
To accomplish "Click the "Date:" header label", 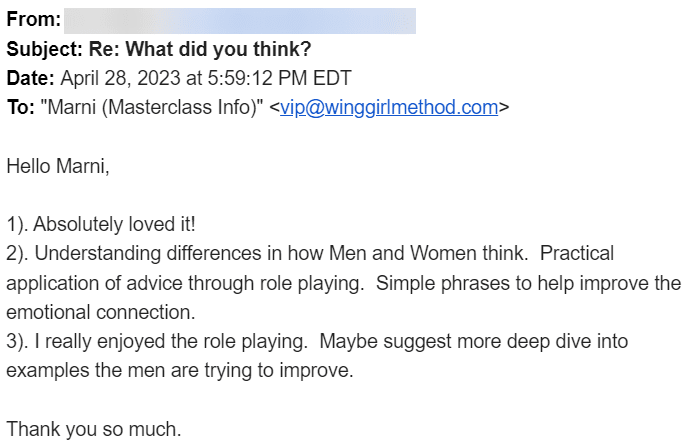I will (31, 78).
